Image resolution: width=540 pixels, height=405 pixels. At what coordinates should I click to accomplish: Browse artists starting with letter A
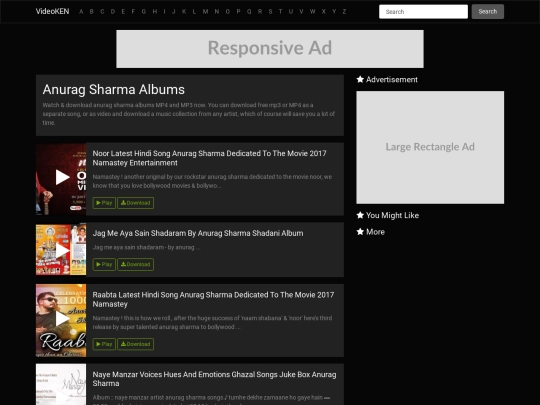click(x=81, y=11)
